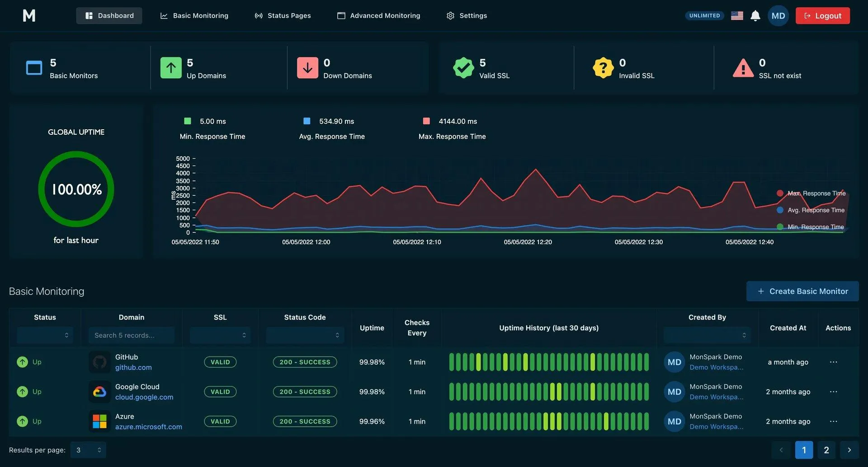Click the GitHub logo in monitor list
The image size is (868, 467).
coord(99,362)
